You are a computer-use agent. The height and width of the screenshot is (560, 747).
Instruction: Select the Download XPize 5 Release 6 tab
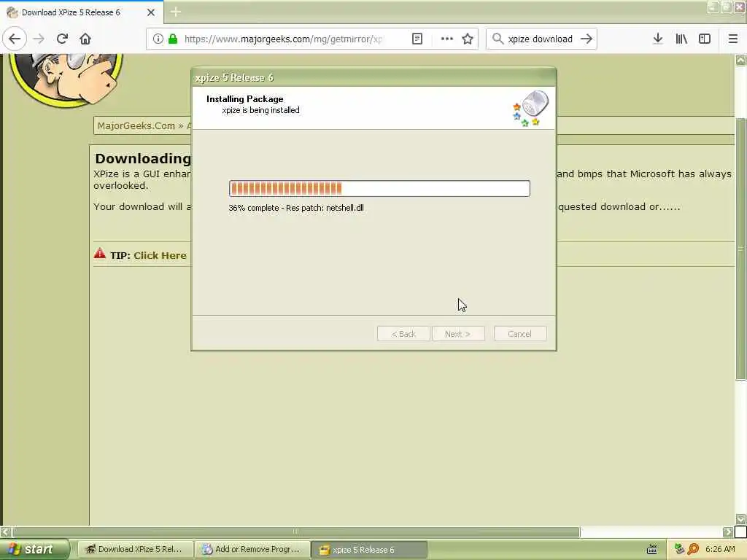(x=82, y=12)
